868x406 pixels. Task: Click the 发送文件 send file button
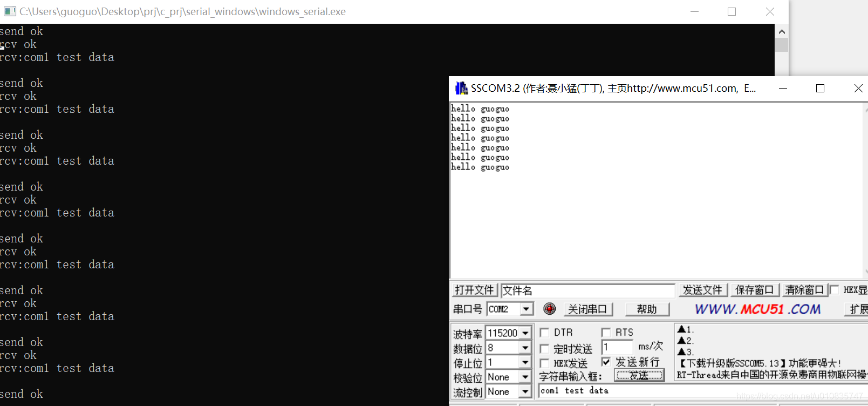(x=702, y=290)
